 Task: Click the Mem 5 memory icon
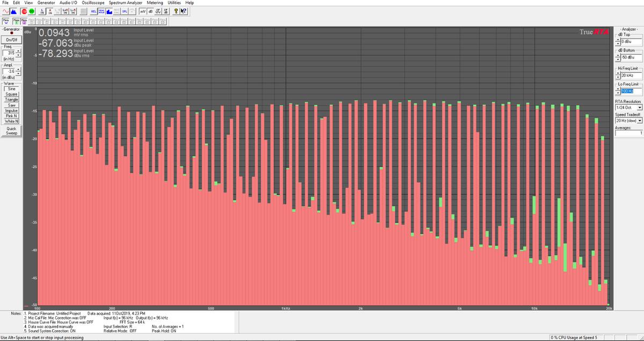point(47,21)
